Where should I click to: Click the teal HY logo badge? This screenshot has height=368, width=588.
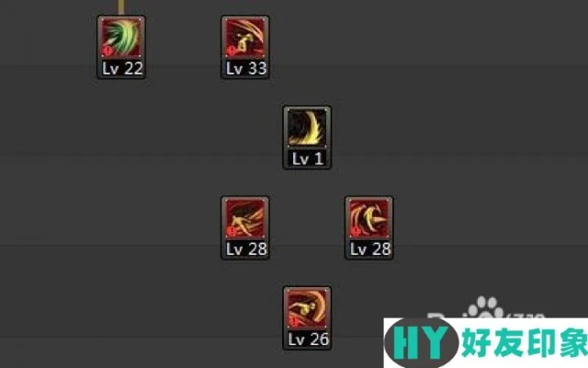tap(421, 342)
